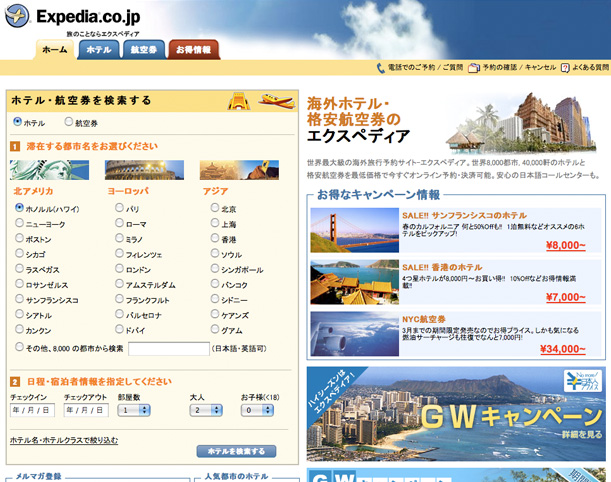Select その他 8,000の都市から検索 radio button

coord(19,346)
